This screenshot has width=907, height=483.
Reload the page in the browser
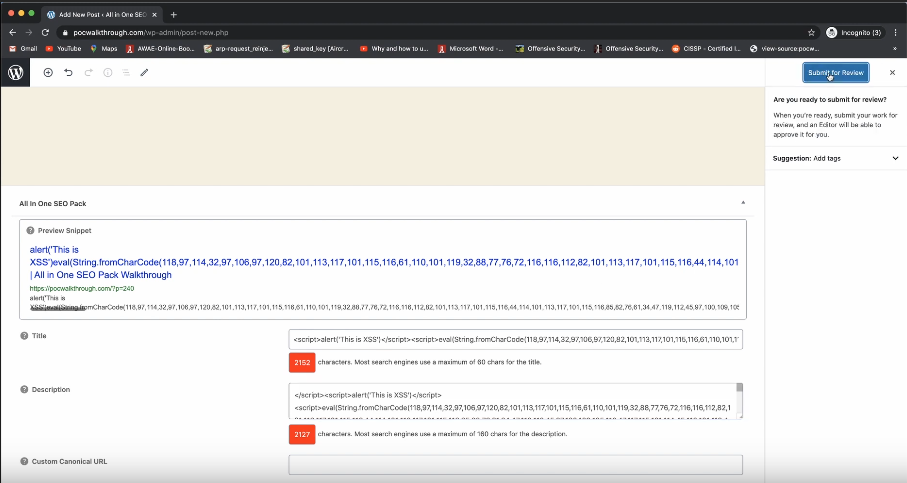click(x=46, y=32)
